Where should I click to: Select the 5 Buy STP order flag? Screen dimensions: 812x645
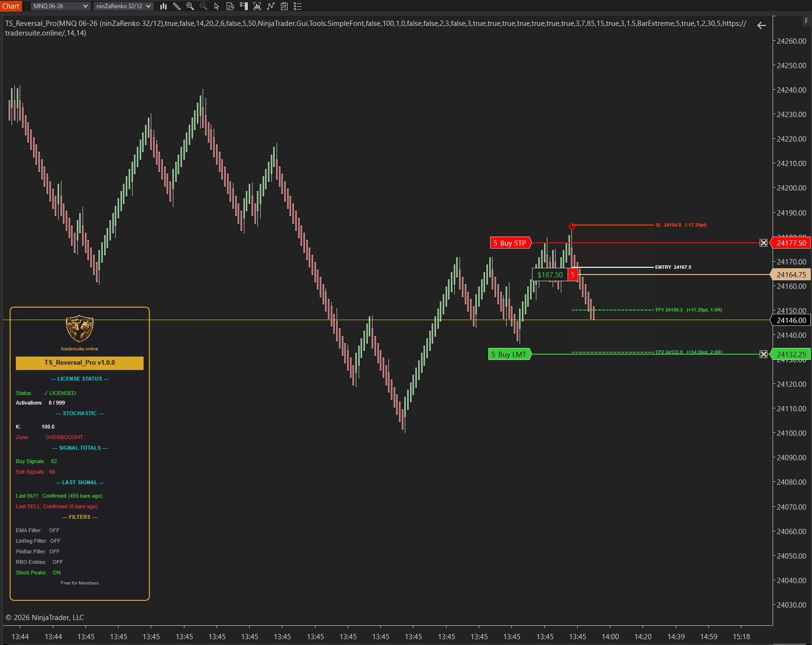click(x=510, y=243)
